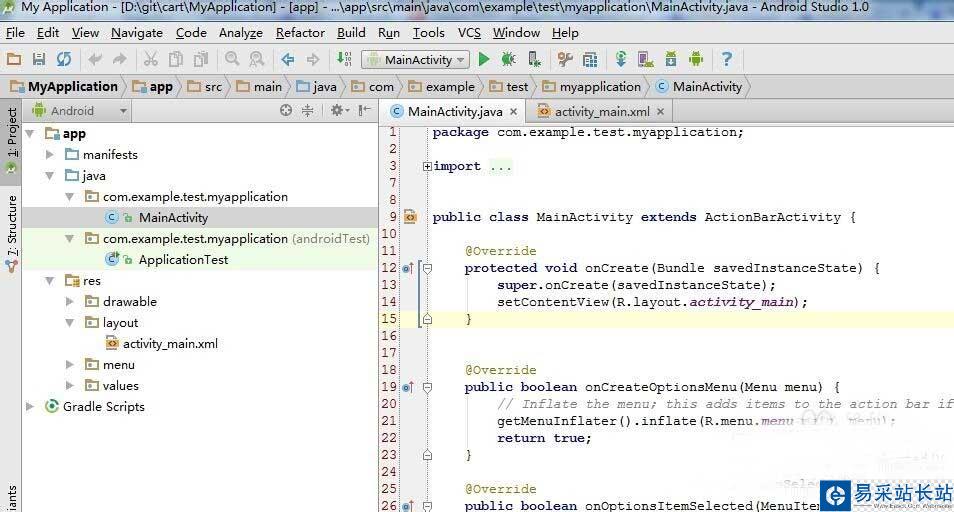Open the Android Device Monitor icon
Viewport: 954px width, 512px height.
tap(696, 59)
